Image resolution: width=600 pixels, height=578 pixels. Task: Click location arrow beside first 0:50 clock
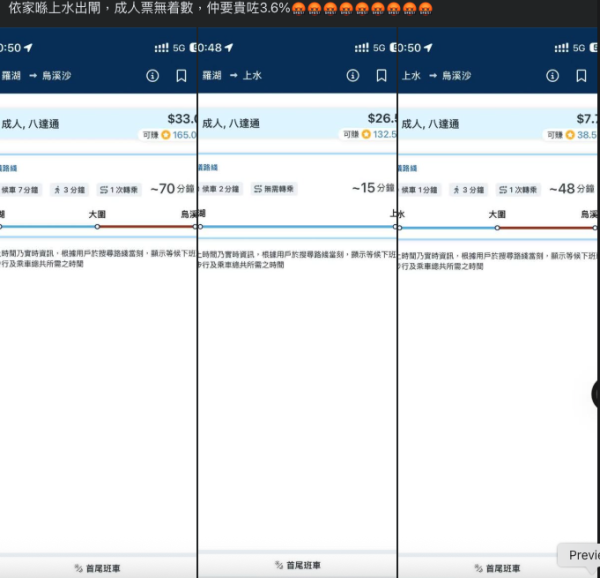pyautogui.click(x=28, y=47)
